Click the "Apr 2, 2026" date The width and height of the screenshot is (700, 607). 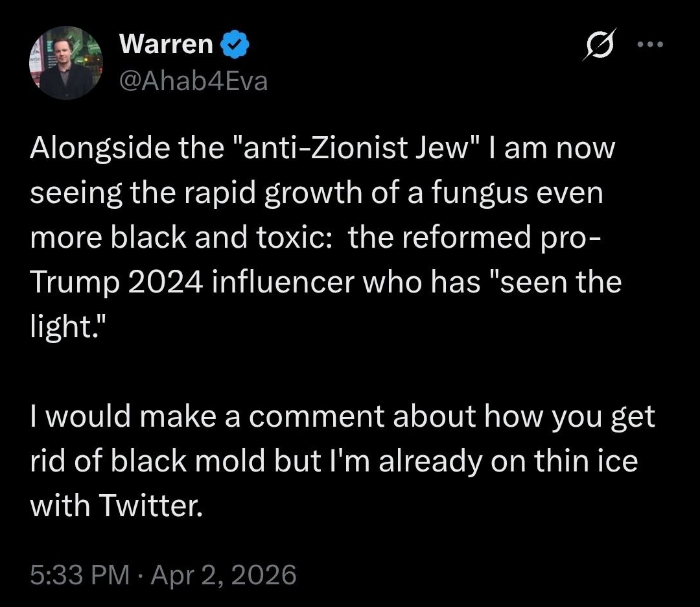tap(222, 575)
